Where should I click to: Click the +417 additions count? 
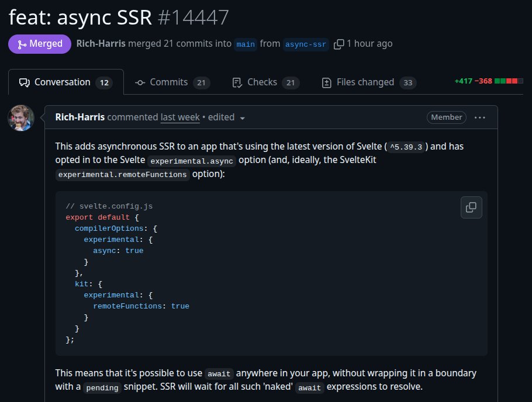(463, 81)
